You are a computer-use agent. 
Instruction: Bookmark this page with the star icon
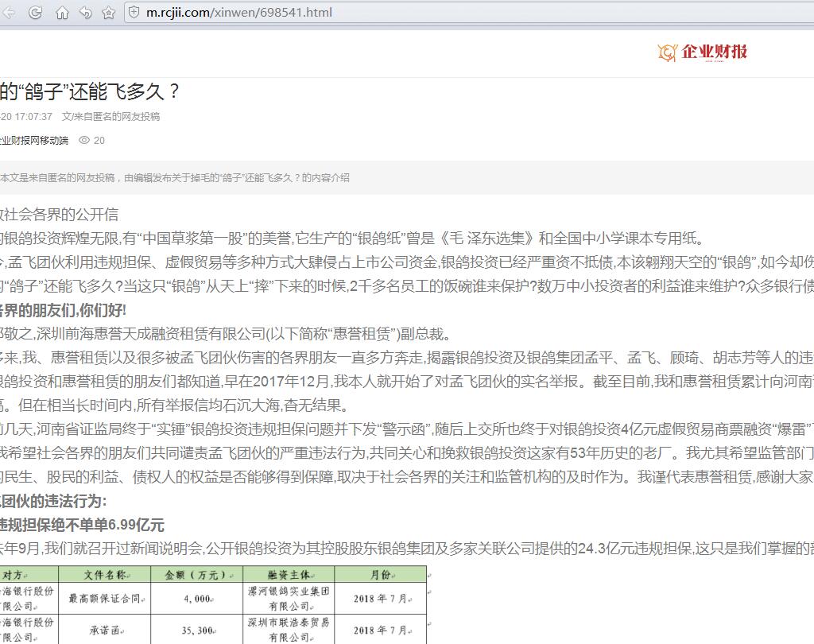click(x=108, y=13)
